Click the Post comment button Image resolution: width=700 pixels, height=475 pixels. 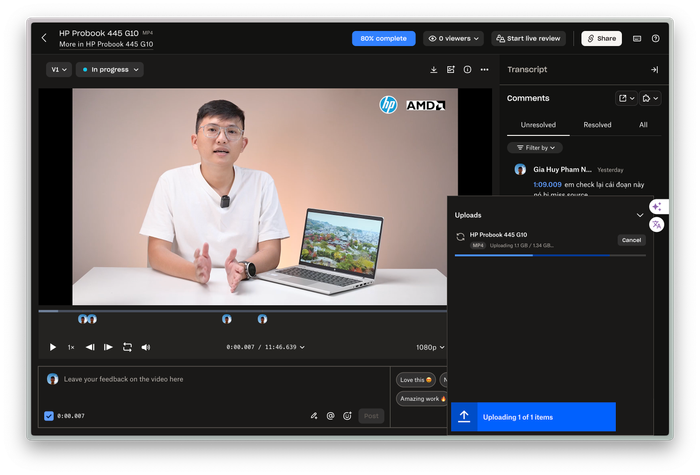pos(371,416)
